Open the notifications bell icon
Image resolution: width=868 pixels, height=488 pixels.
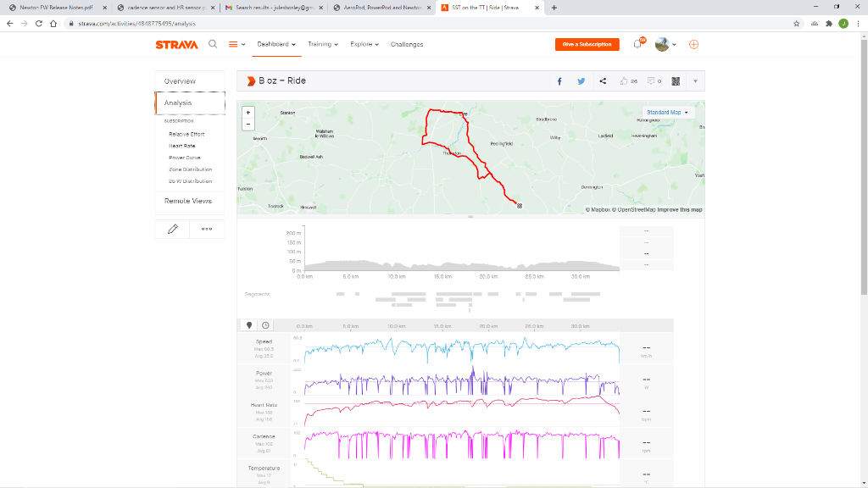(x=637, y=44)
